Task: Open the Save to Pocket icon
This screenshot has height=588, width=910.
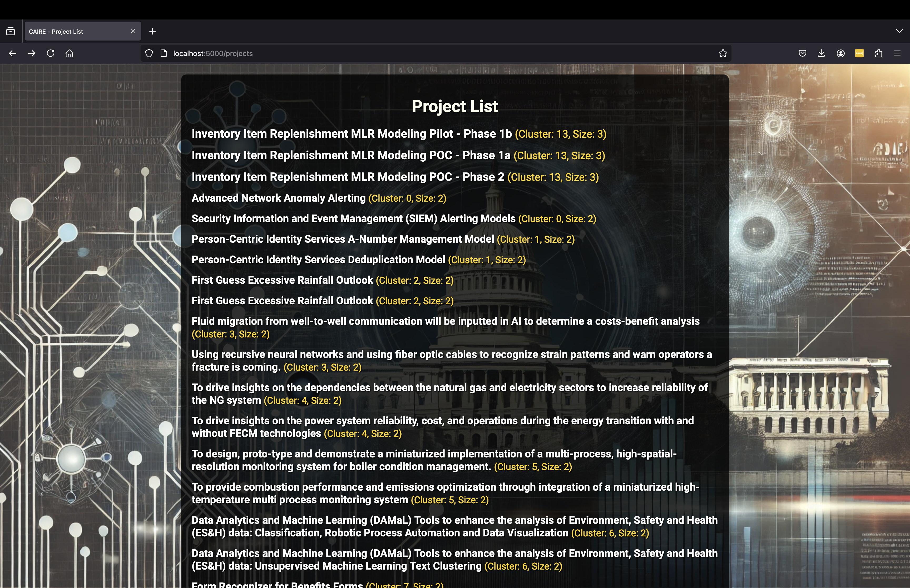Action: pos(802,53)
